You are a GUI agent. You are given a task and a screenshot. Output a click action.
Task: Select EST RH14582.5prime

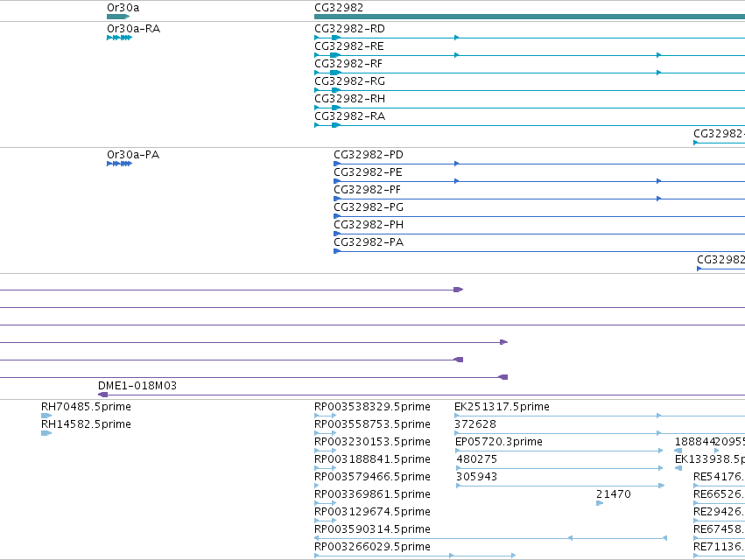(x=86, y=424)
